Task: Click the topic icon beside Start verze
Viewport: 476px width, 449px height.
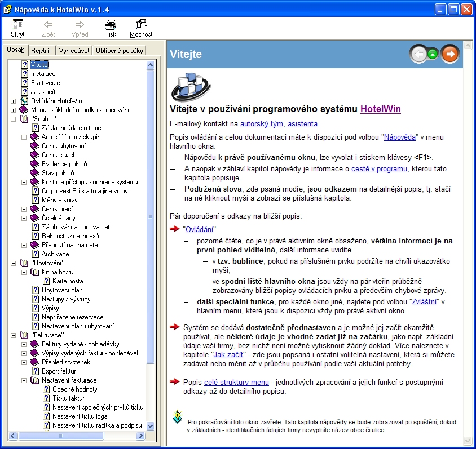Action: point(25,83)
